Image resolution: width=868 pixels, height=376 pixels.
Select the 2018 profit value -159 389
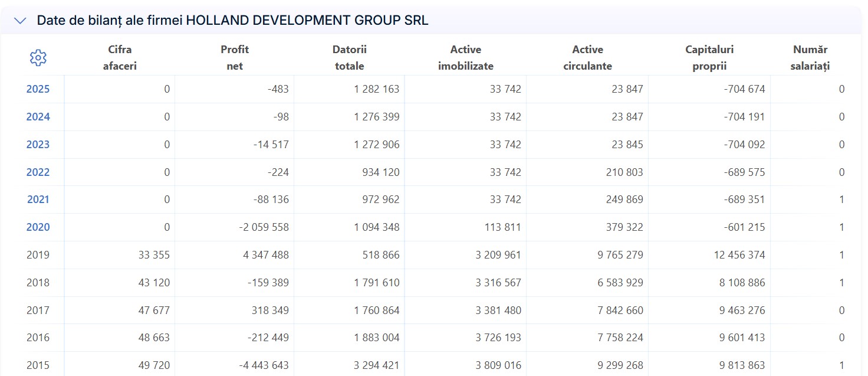tap(269, 283)
